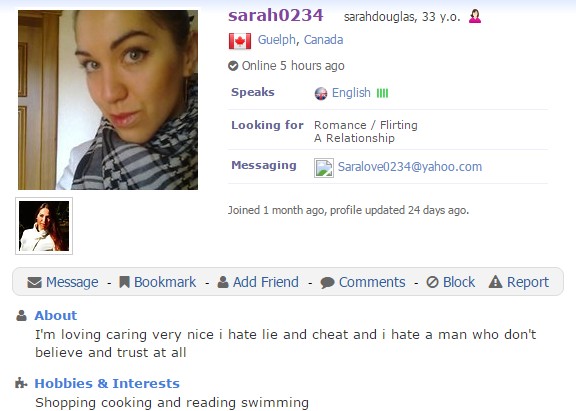576x411 pixels.
Task: Open the small secondary photo thumbnail
Action: coord(44,226)
